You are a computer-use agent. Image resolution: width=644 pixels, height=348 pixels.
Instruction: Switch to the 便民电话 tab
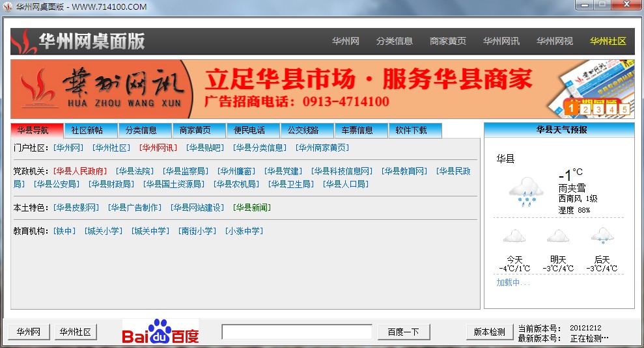253,131
